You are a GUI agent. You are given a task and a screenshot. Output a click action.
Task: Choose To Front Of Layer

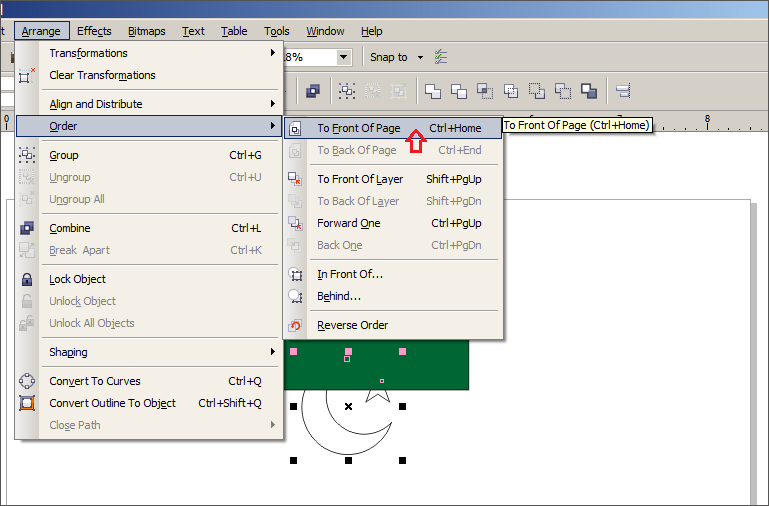[x=360, y=179]
